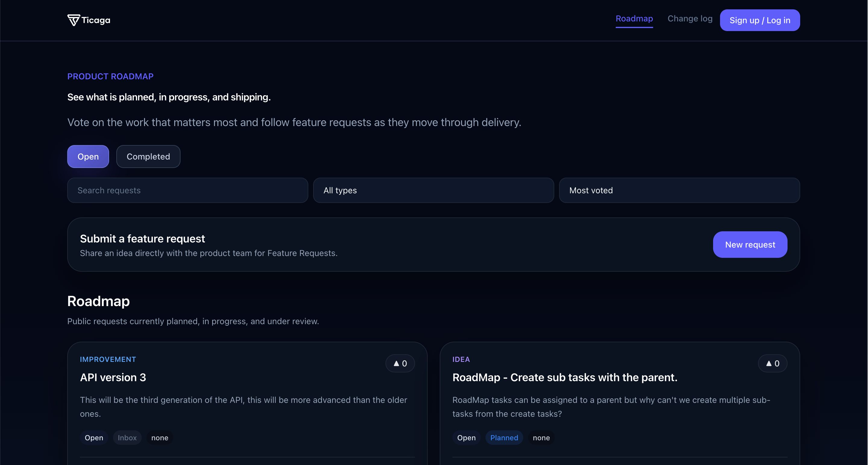Open the API version 3 request details

pos(113,377)
